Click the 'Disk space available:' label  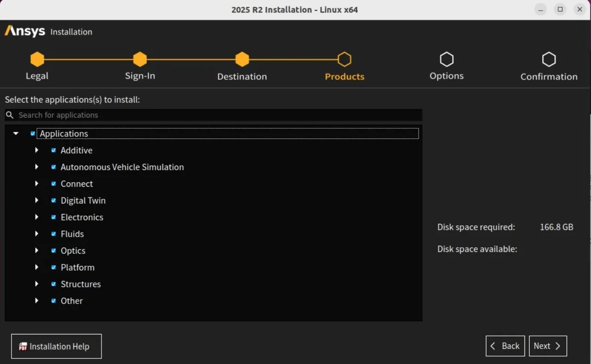click(477, 249)
